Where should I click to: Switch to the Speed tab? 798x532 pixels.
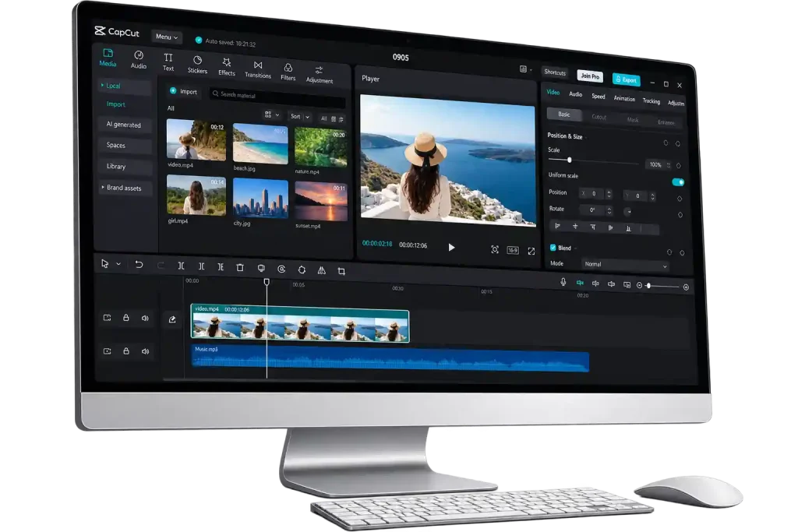pos(598,96)
